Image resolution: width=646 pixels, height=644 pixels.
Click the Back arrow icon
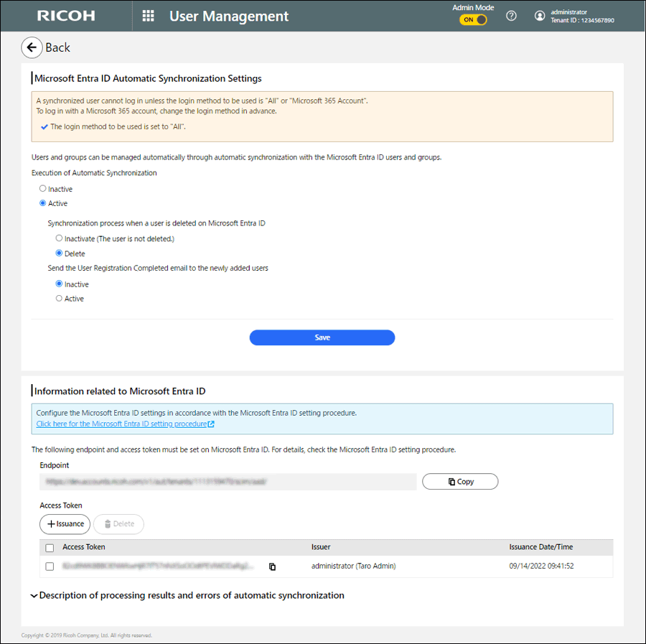coord(31,47)
